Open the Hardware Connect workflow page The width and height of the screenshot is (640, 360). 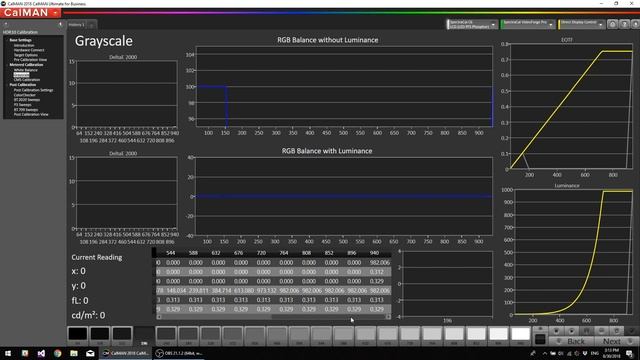pyautogui.click(x=29, y=50)
